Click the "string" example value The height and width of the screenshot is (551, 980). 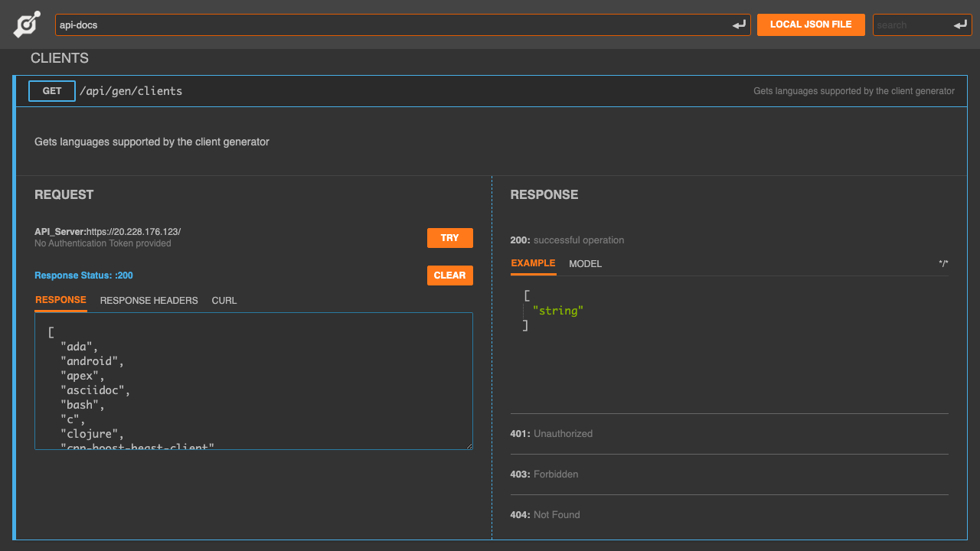coord(558,311)
